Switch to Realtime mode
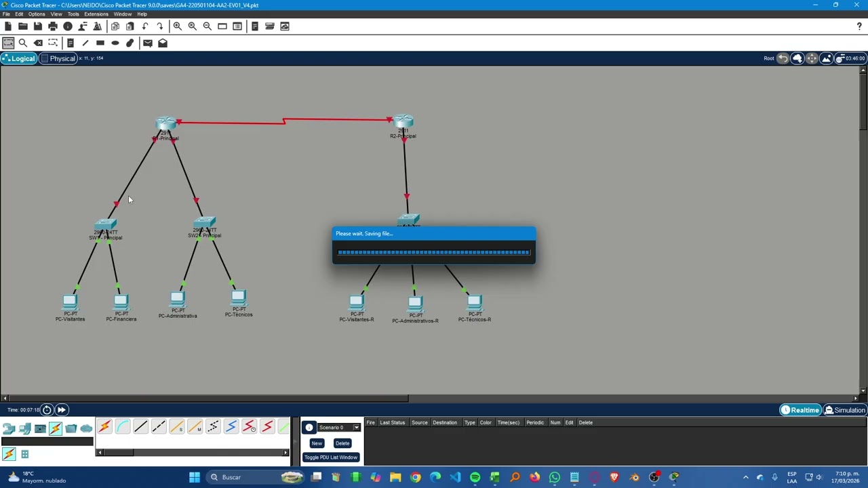Viewport: 868px width, 488px height. click(x=800, y=410)
